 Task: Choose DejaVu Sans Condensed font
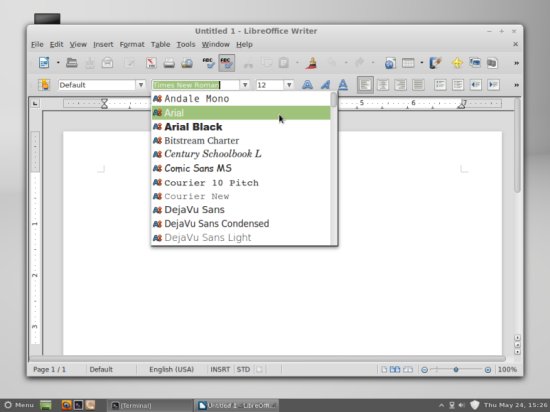click(241, 224)
